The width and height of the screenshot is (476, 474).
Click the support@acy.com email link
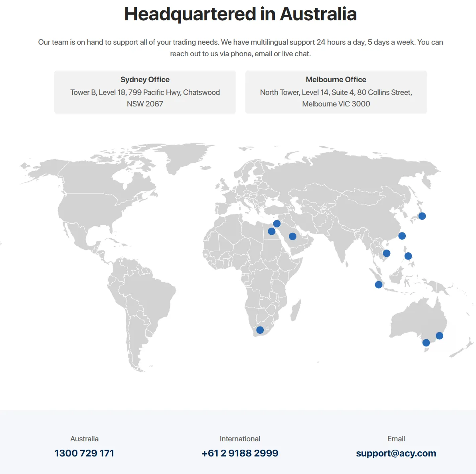click(396, 453)
